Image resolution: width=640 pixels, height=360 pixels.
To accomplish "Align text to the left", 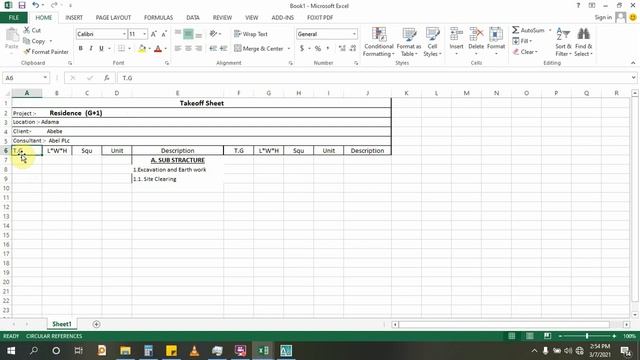I will click(178, 48).
